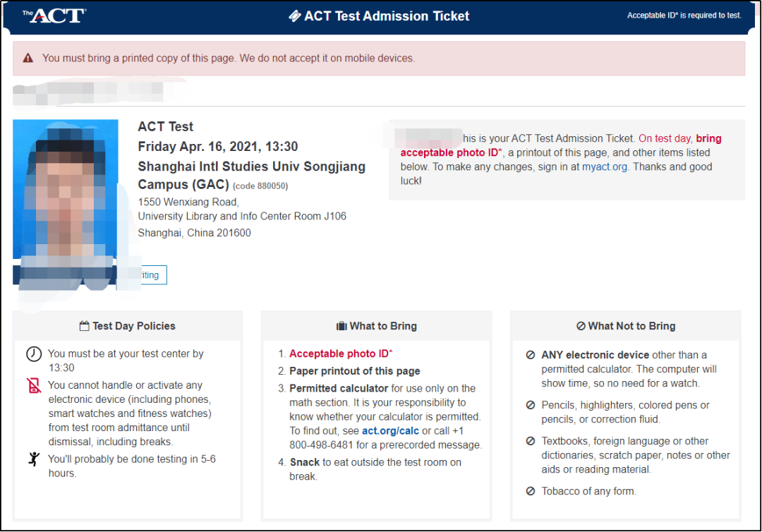Click the prohibited icon by What Not to Bring

[x=581, y=326]
